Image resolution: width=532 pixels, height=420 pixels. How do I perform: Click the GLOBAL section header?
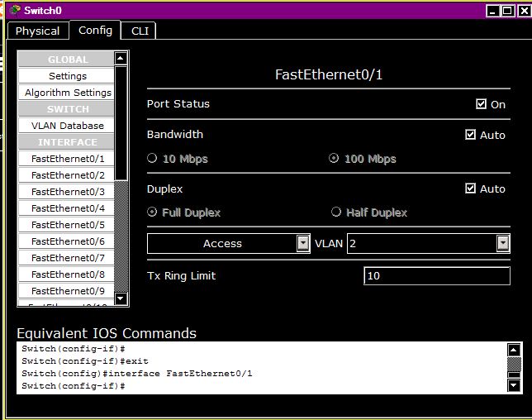(x=66, y=60)
